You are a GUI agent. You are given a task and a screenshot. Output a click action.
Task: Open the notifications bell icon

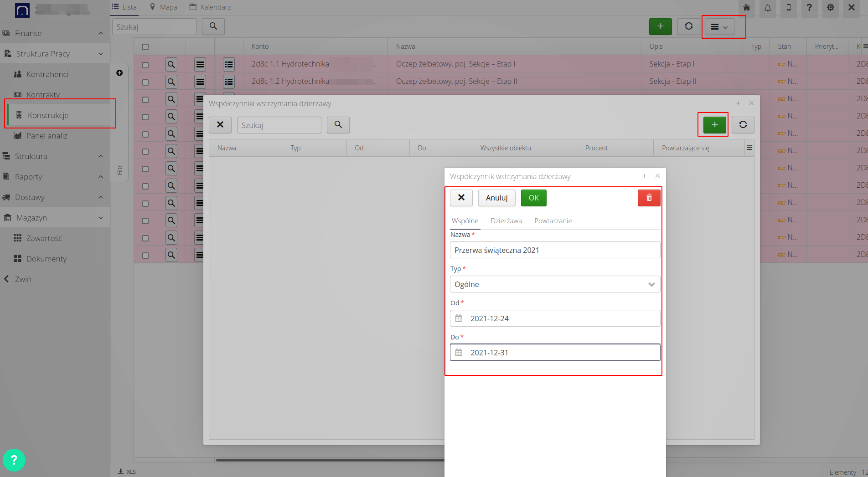pyautogui.click(x=768, y=8)
